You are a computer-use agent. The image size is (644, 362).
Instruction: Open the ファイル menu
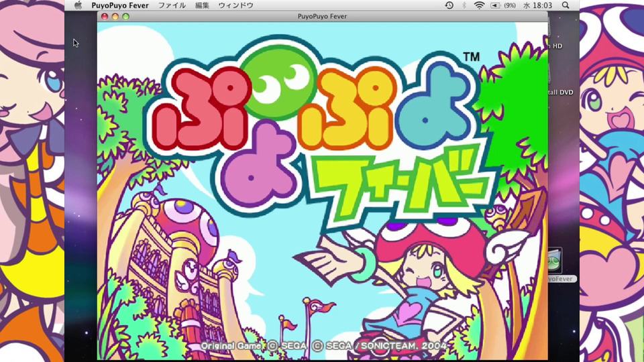172,5
